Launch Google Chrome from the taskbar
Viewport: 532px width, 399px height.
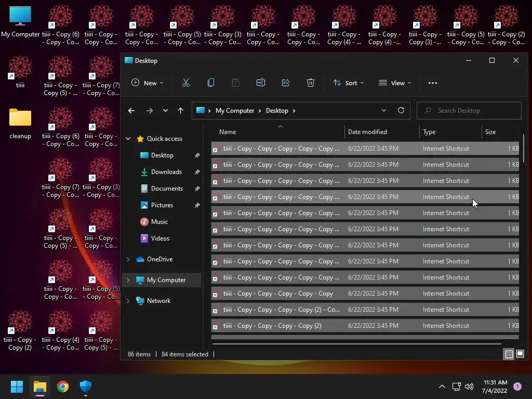pyautogui.click(x=63, y=387)
